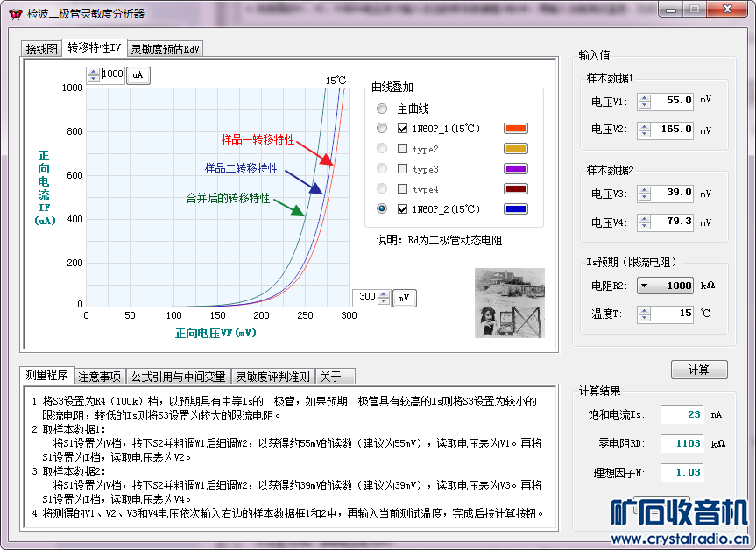The image size is (756, 550).
Task: Switch to the 接线图 tab
Action: point(41,49)
